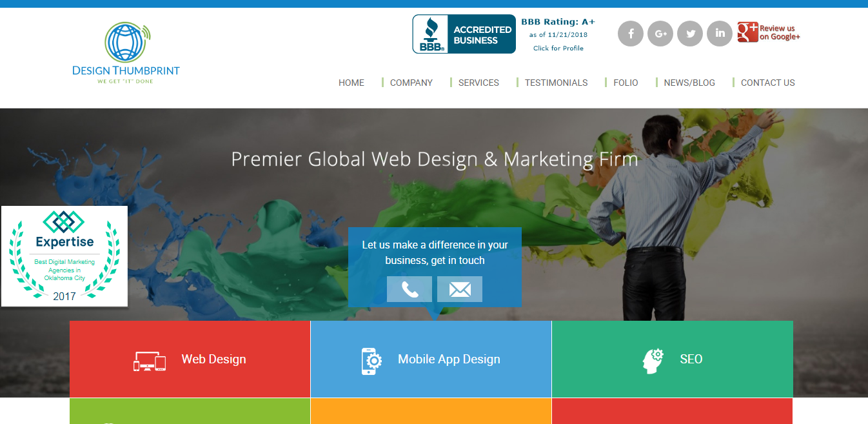Go to the HOME menu item
This screenshot has height=424, width=868.
click(x=351, y=83)
